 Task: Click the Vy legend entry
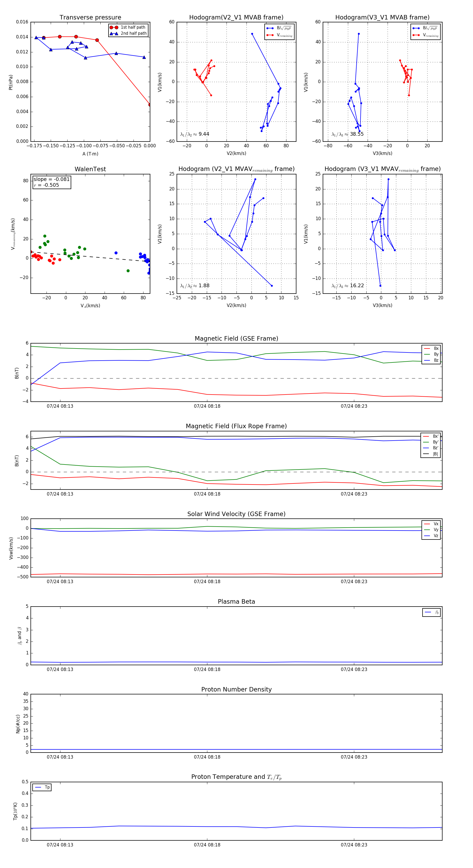coord(431,530)
